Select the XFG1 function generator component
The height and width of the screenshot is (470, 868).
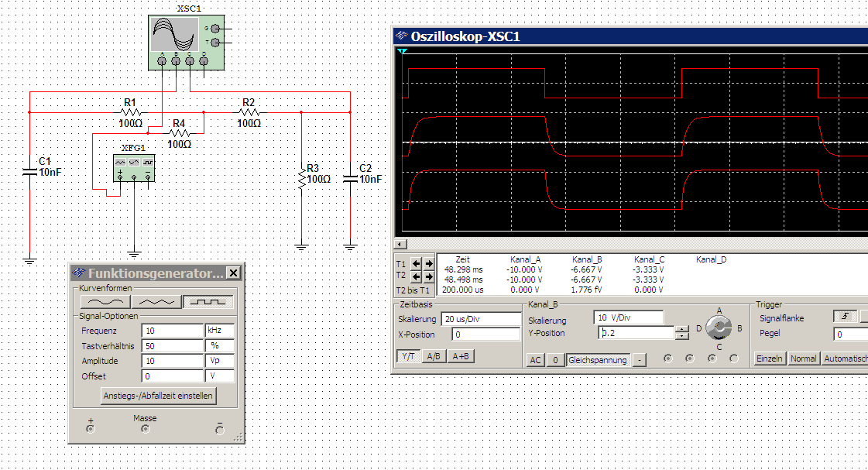pyautogui.click(x=133, y=168)
